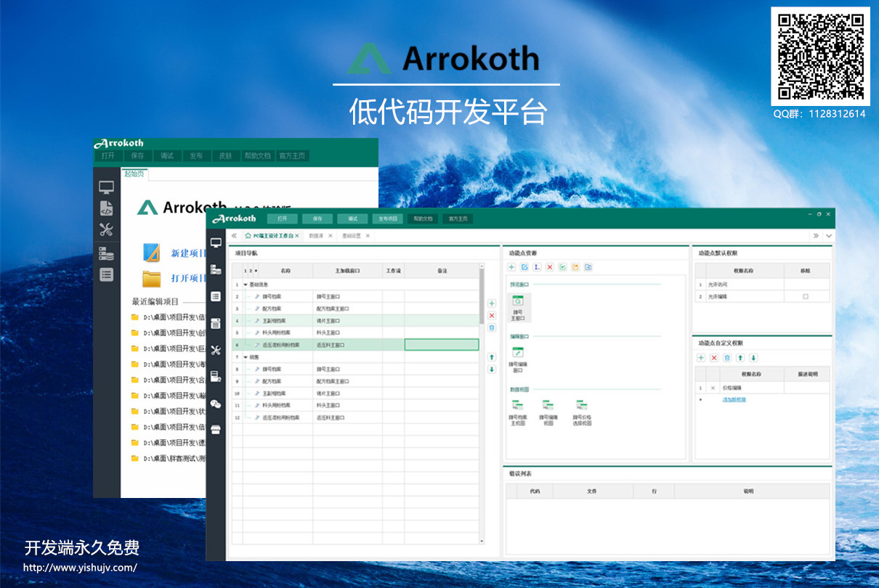Select the form window icon in front window sidebar
879x588 pixels.
[216, 323]
